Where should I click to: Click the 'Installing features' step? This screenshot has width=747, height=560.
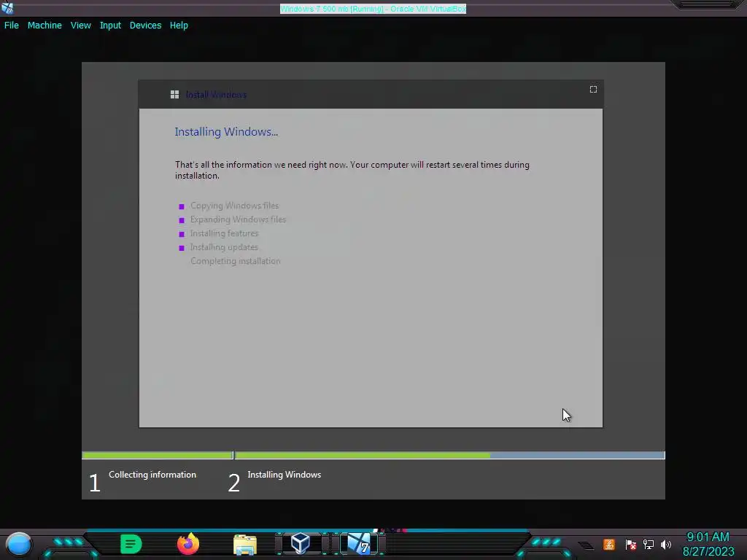(x=224, y=233)
